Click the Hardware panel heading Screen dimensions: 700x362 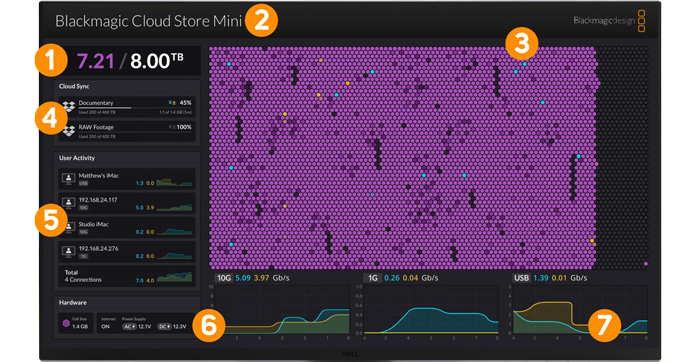click(x=73, y=302)
